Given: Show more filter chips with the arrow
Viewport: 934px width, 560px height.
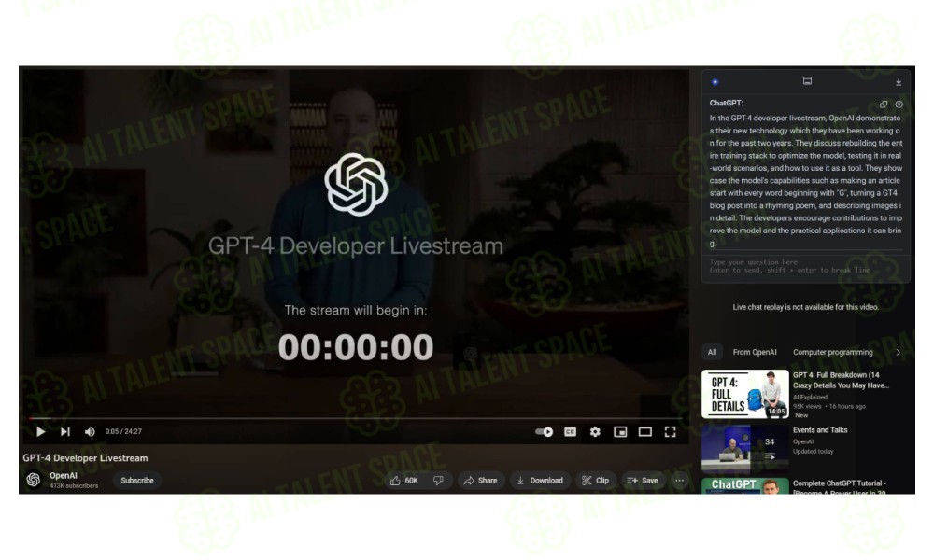Looking at the screenshot, I should [899, 352].
